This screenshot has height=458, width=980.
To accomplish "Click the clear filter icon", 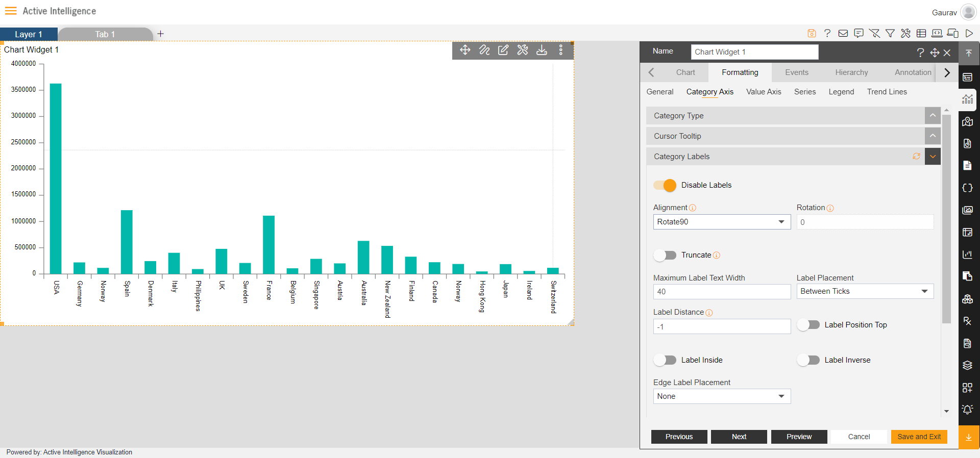I will pyautogui.click(x=874, y=33).
